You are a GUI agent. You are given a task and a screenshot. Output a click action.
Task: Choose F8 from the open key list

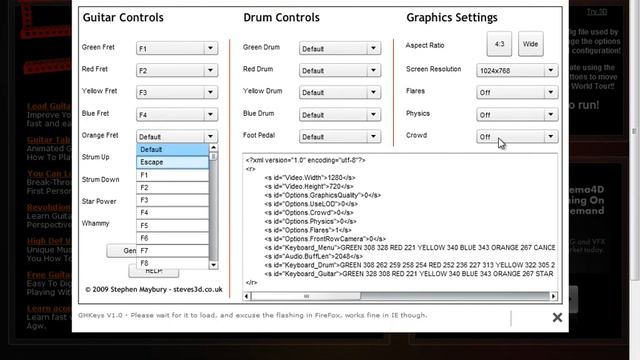[x=172, y=263]
